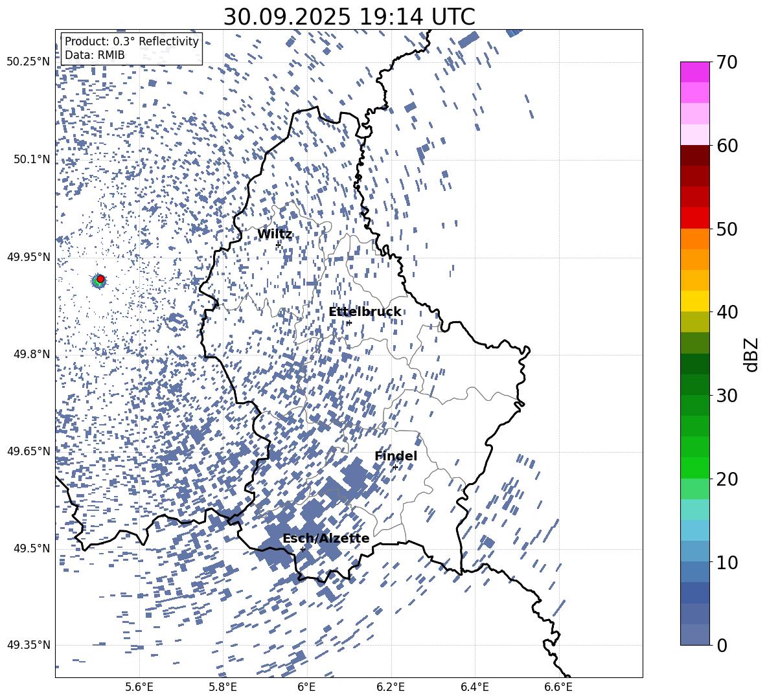The height and width of the screenshot is (700, 767).
Task: Click the 5.6°E longitude tick label
Action: click(139, 687)
